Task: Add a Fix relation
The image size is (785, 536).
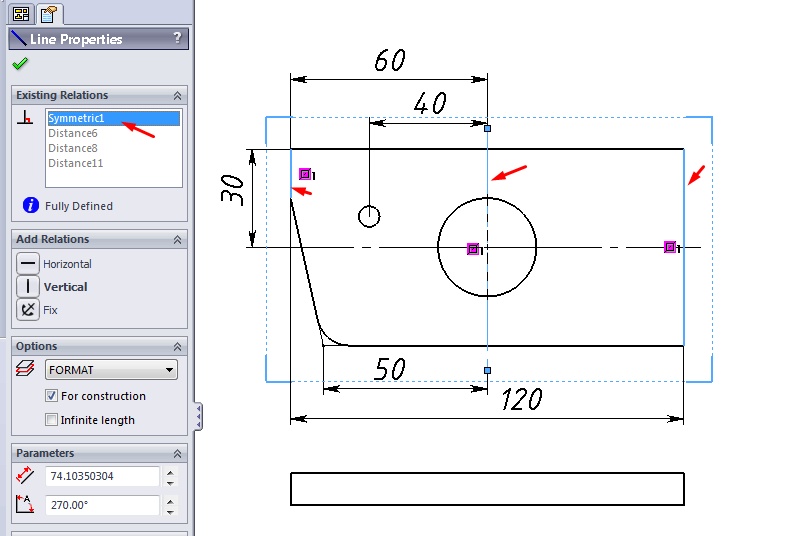Action: 28,309
